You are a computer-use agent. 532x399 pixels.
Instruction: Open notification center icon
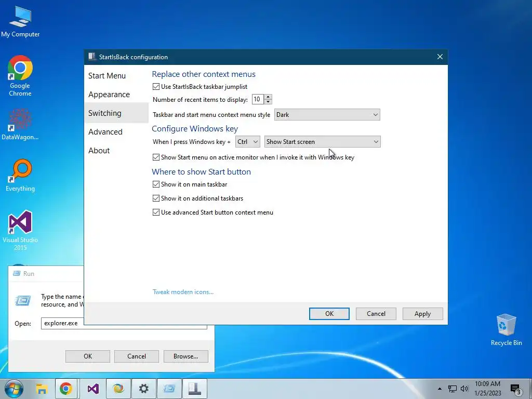(x=516, y=389)
